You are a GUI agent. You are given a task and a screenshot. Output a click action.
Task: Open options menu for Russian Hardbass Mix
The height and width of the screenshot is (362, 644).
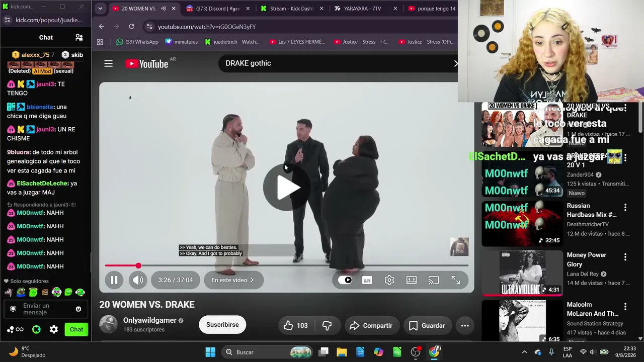pyautogui.click(x=625, y=207)
